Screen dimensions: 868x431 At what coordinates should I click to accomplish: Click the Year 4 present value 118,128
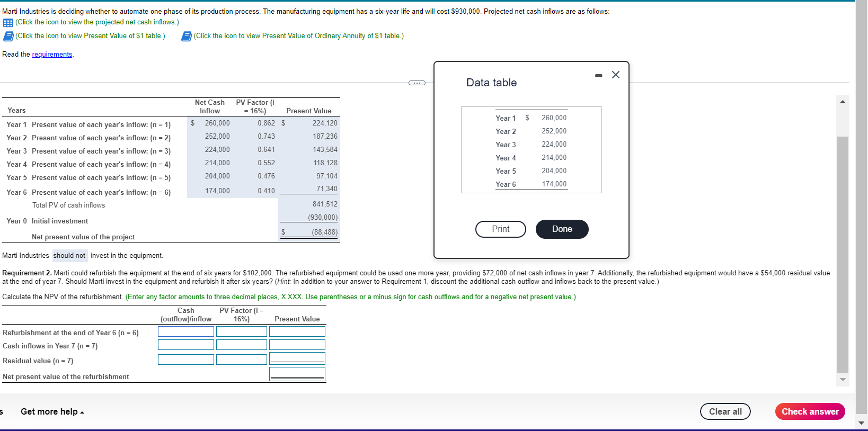pyautogui.click(x=325, y=163)
